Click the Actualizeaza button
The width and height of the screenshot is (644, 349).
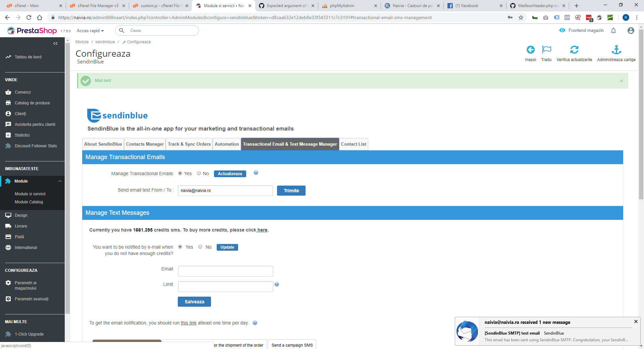tap(230, 173)
